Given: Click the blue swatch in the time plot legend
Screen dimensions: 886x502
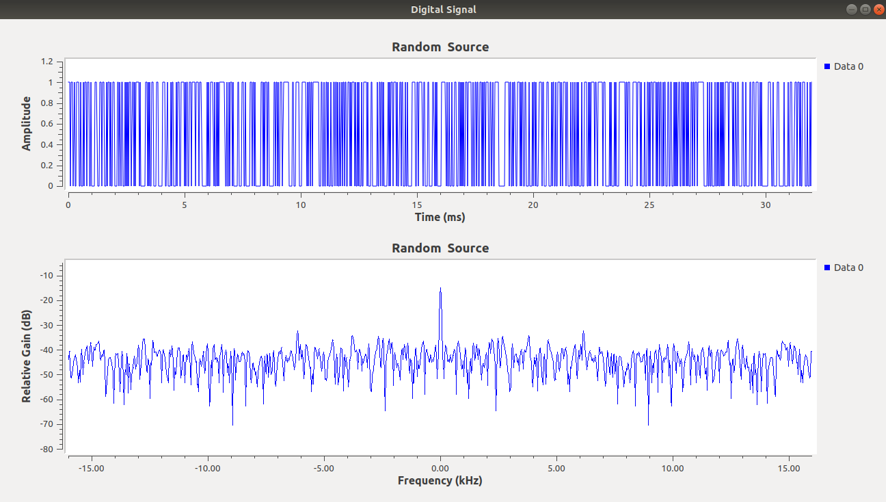Looking at the screenshot, I should click(827, 67).
